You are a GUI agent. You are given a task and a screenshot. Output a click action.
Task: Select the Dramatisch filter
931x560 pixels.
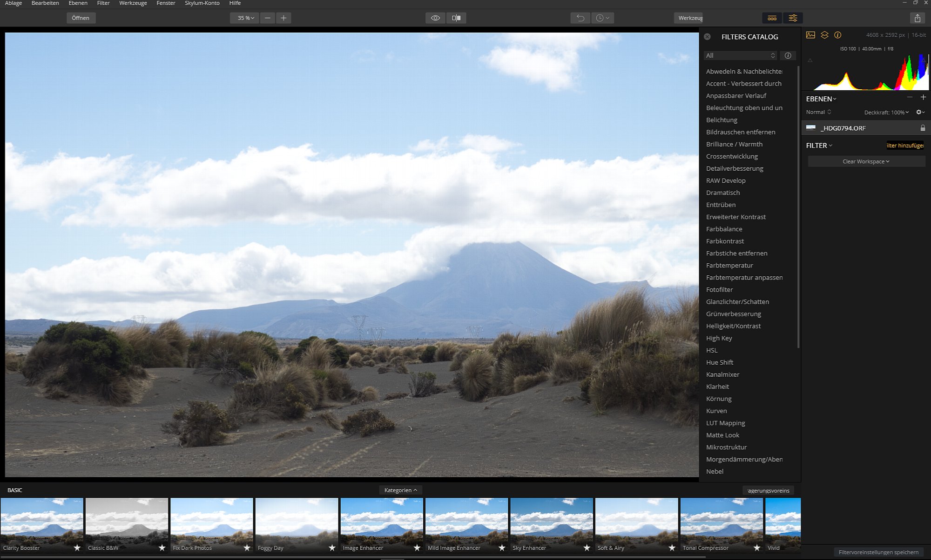pos(722,193)
